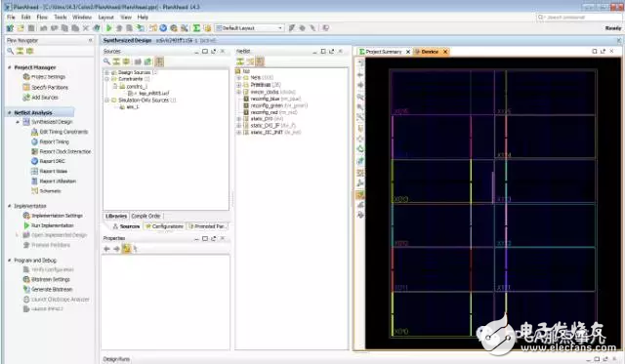Select top_ml605.ucf constraint file
Image resolution: width=625 pixels, height=364 pixels.
(x=154, y=93)
